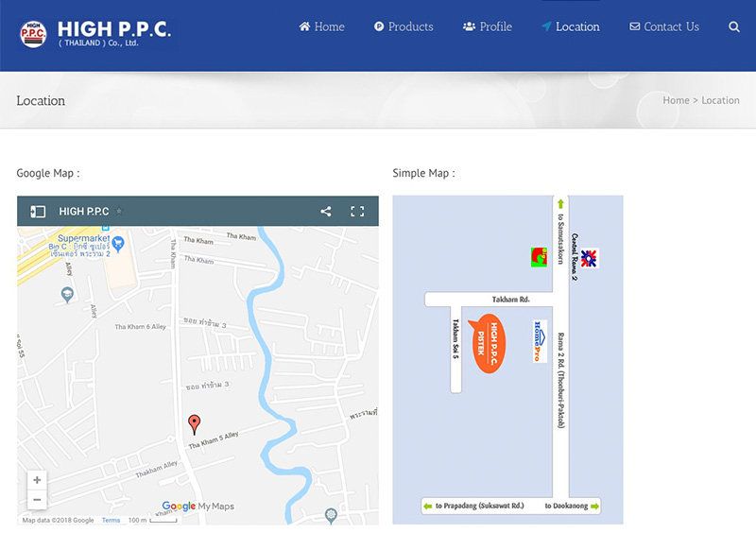Zoom in on the Google Map
Viewport: 756px width, 550px height.
click(37, 480)
